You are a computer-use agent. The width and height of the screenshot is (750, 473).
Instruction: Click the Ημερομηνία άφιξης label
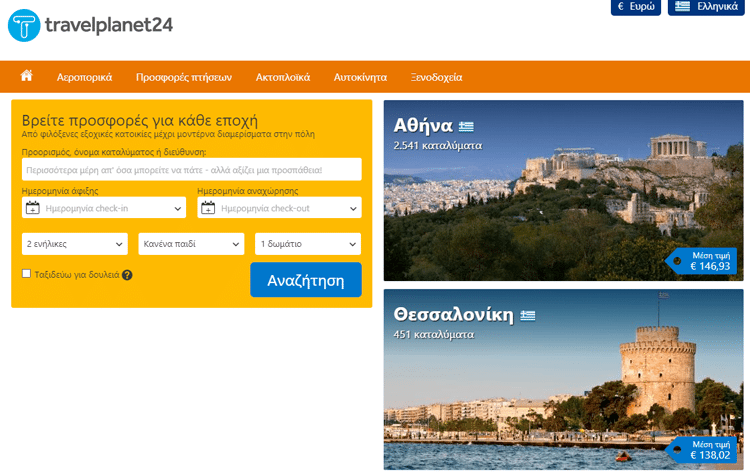(x=60, y=191)
